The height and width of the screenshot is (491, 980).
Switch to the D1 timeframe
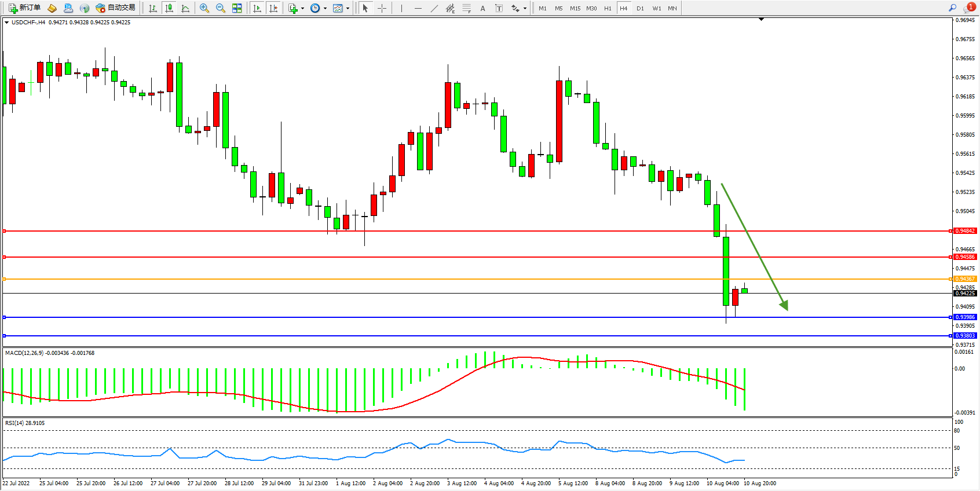click(640, 8)
